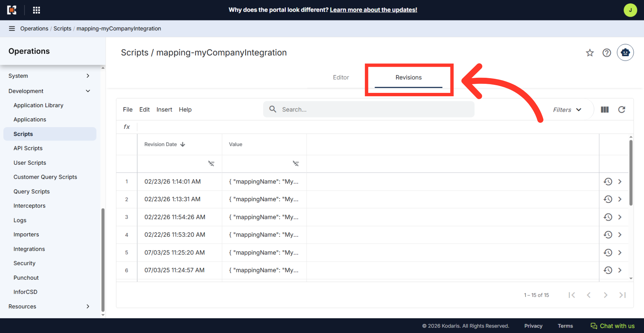Go to the first page of results
Image resolution: width=644 pixels, height=333 pixels.
pos(572,295)
